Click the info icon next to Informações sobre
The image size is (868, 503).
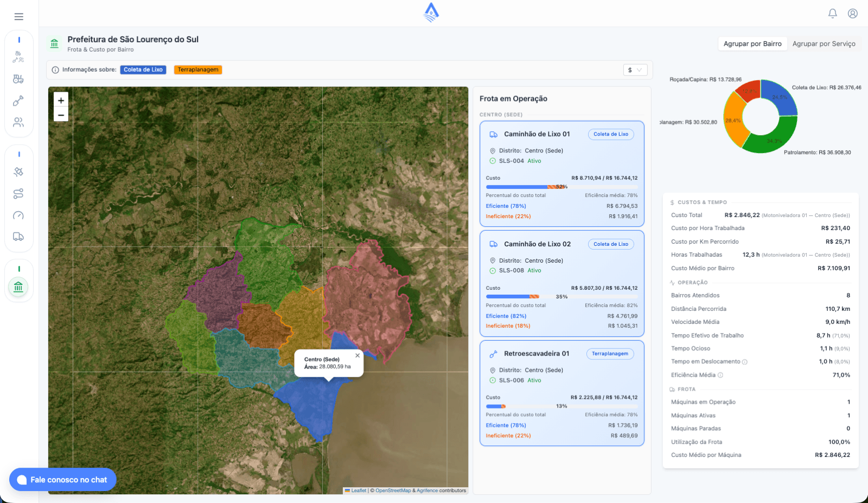pyautogui.click(x=55, y=70)
